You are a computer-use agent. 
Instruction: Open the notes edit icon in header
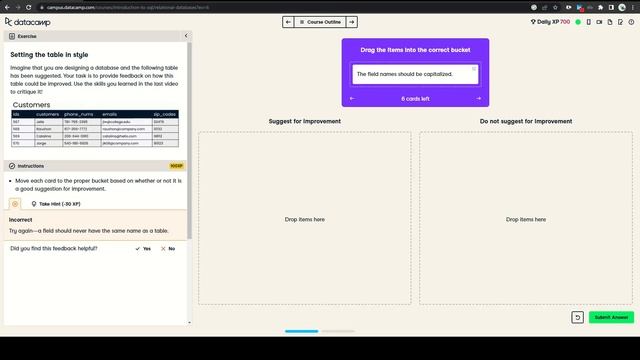(x=620, y=22)
